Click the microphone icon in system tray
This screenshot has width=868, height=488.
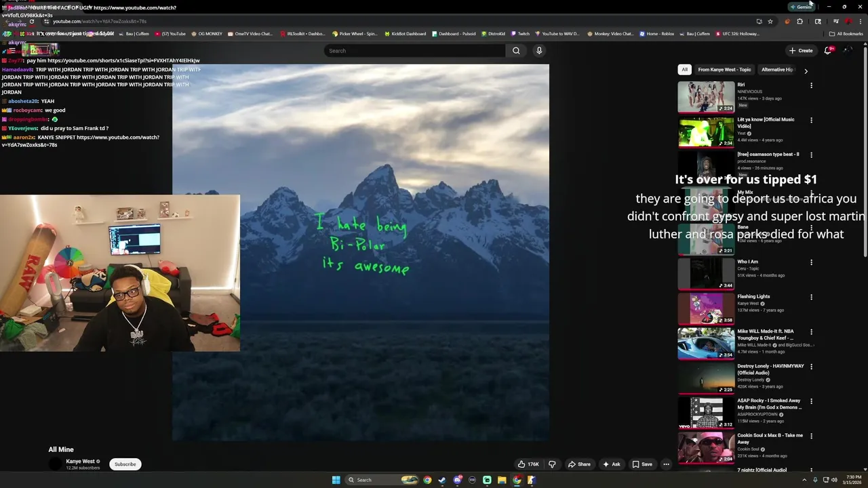(x=815, y=480)
